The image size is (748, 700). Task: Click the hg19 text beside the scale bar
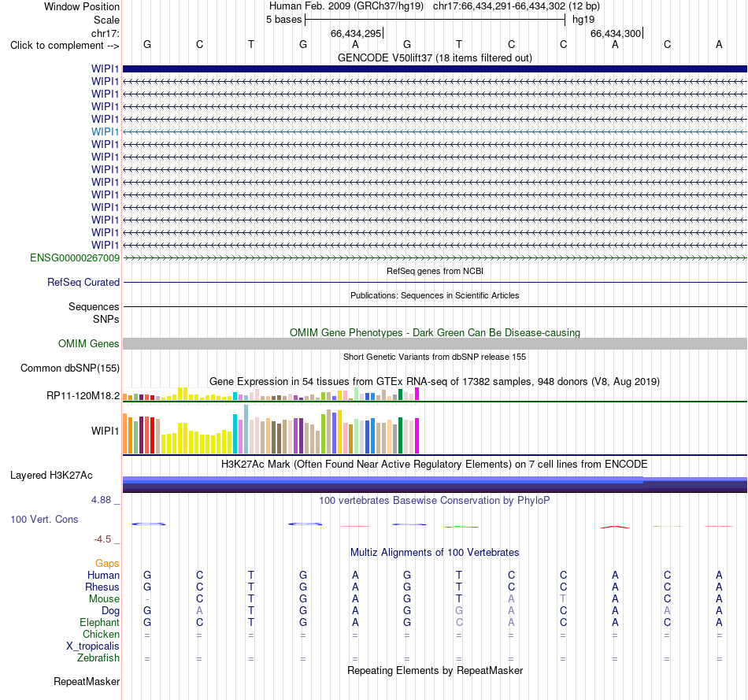tap(583, 20)
